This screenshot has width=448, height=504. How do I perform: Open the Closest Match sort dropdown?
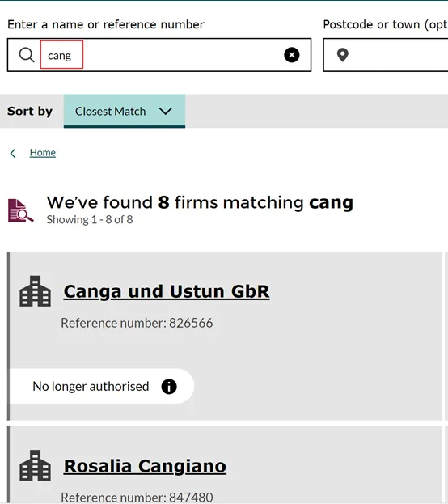pos(125,111)
